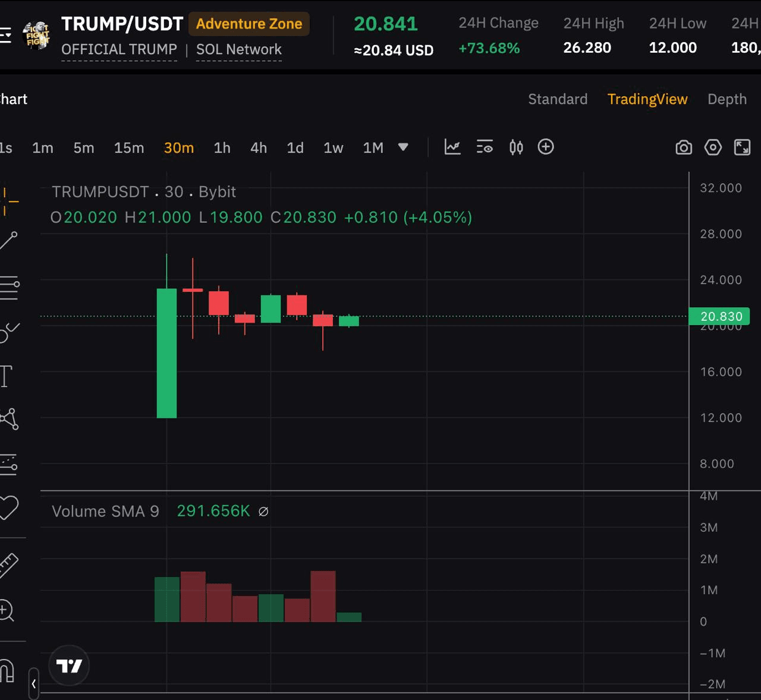
Task: Switch to Depth chart tab
Action: tap(727, 99)
